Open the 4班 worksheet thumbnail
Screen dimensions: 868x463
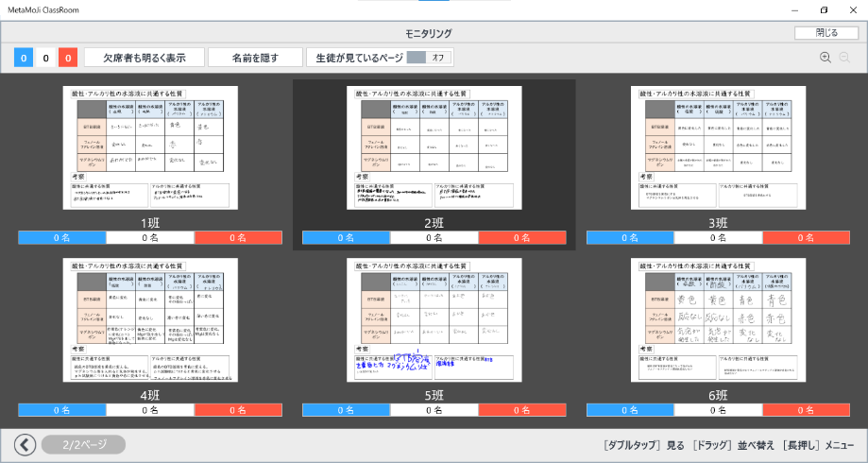pos(150,320)
